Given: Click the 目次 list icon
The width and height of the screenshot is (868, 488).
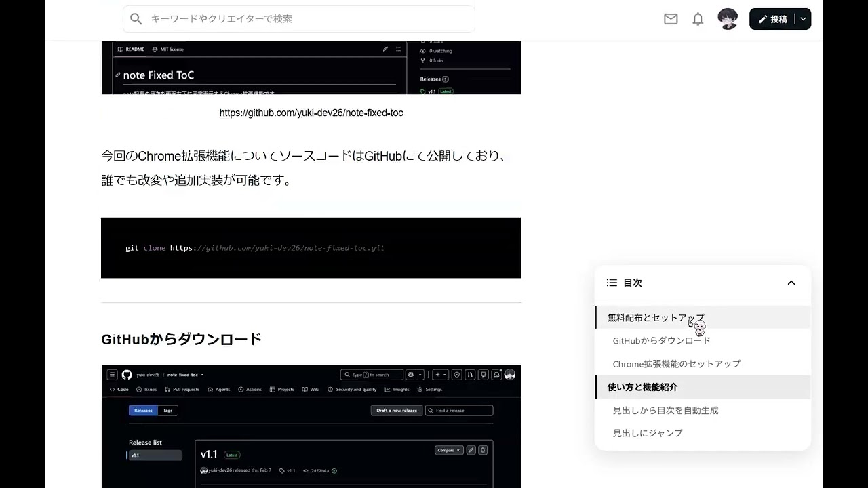Looking at the screenshot, I should pos(612,283).
